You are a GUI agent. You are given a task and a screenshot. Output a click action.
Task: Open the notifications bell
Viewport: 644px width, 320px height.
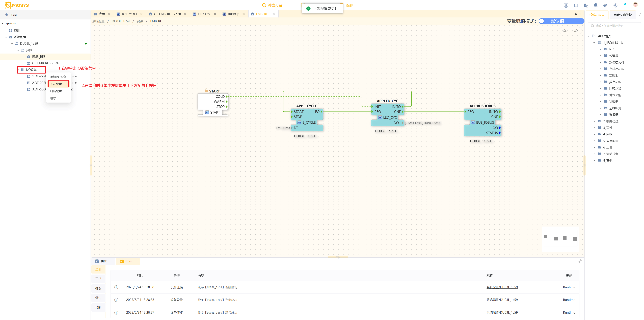pos(596,5)
